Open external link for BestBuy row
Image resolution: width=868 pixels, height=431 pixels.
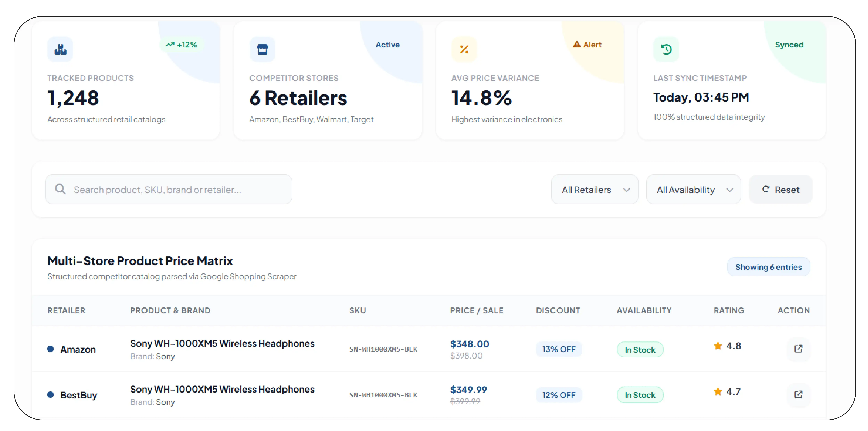tap(798, 394)
